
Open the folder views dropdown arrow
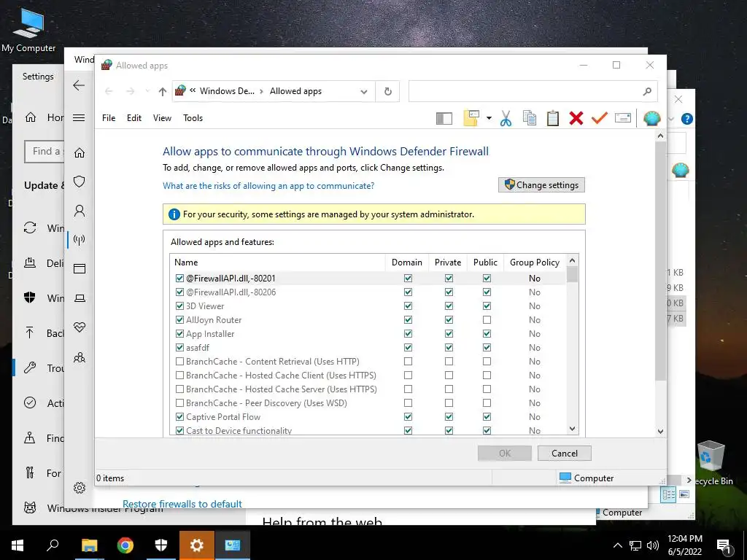pos(489,118)
